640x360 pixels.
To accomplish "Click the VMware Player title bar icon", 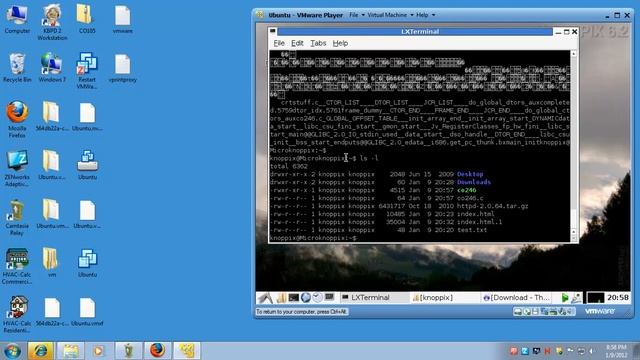I will pos(260,15).
